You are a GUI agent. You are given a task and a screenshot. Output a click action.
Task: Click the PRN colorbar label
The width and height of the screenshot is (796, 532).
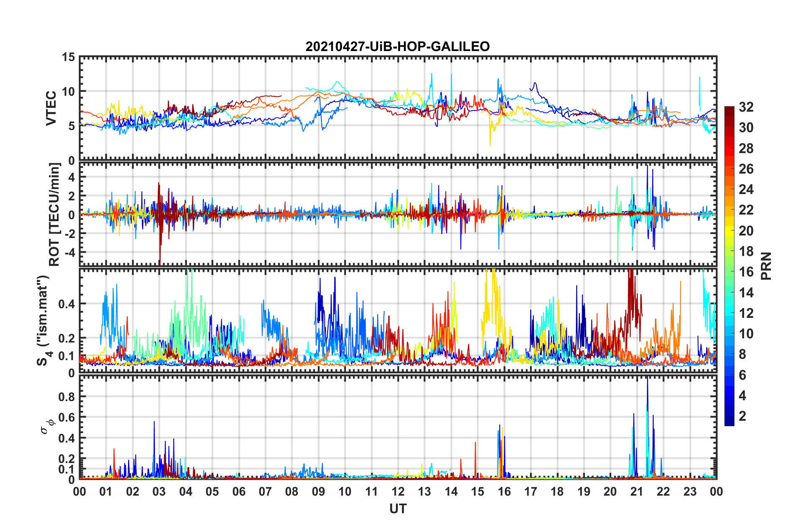click(x=766, y=266)
